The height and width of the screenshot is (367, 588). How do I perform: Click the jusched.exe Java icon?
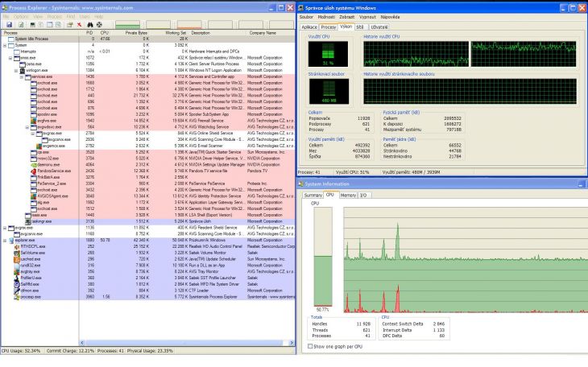pyautogui.click(x=17, y=259)
